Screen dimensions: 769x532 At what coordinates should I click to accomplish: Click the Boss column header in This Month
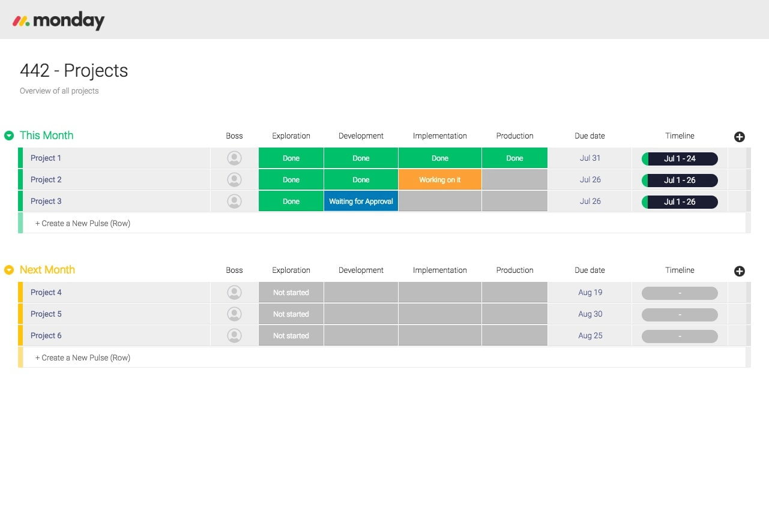[234, 136]
